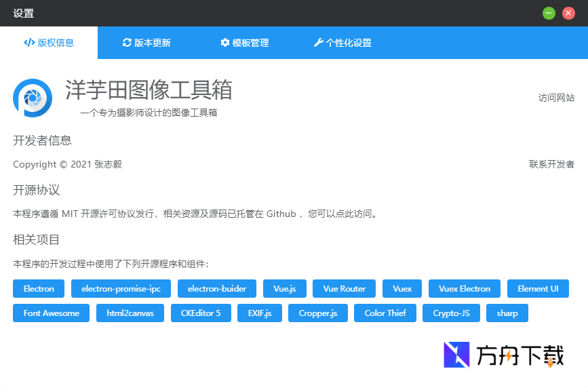This screenshot has height=392, width=588.
Task: Open the 个性化设置 tab
Action: 342,42
